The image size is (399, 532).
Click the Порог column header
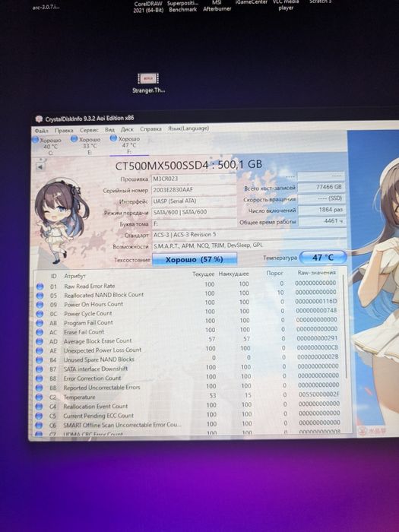(x=275, y=273)
